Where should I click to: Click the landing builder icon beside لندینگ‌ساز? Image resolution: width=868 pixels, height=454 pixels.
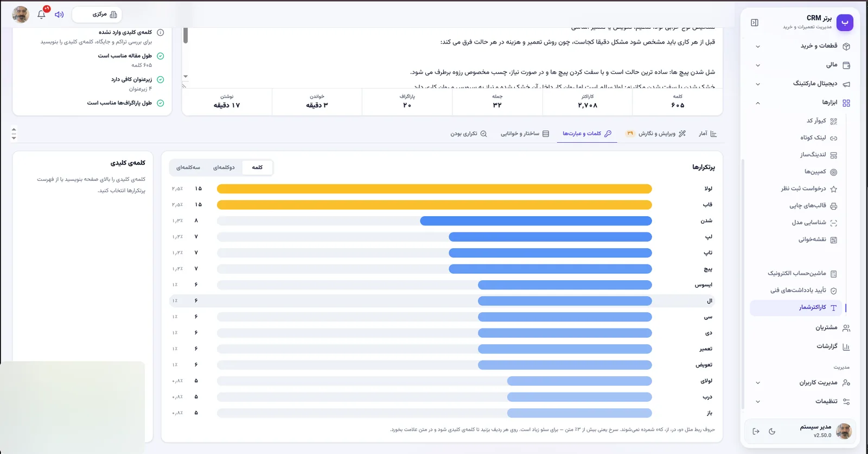point(834,155)
